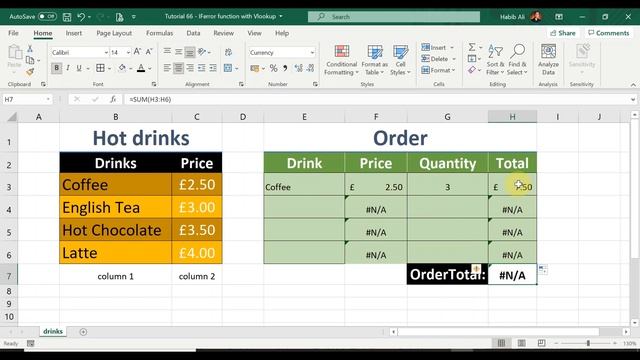This screenshot has height=360, width=640.
Task: Switch to the Insert tab
Action: pyautogui.click(x=74, y=33)
